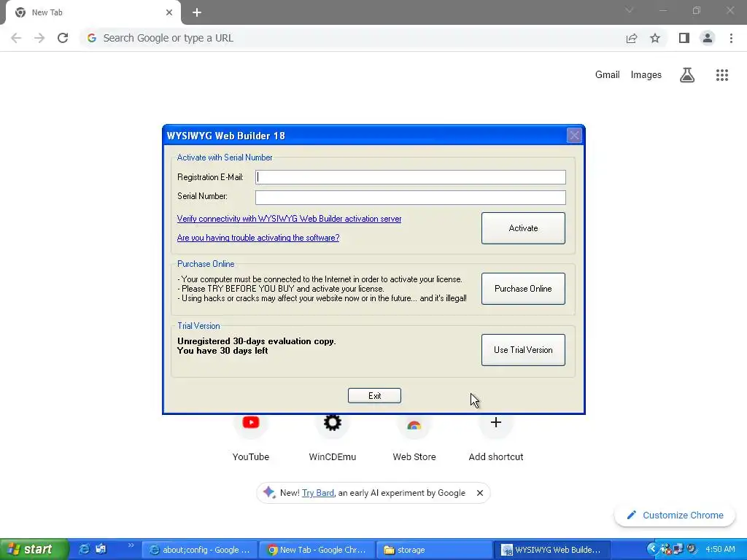Switch to New Tab - Google Chrome taskbar button

click(x=317, y=550)
